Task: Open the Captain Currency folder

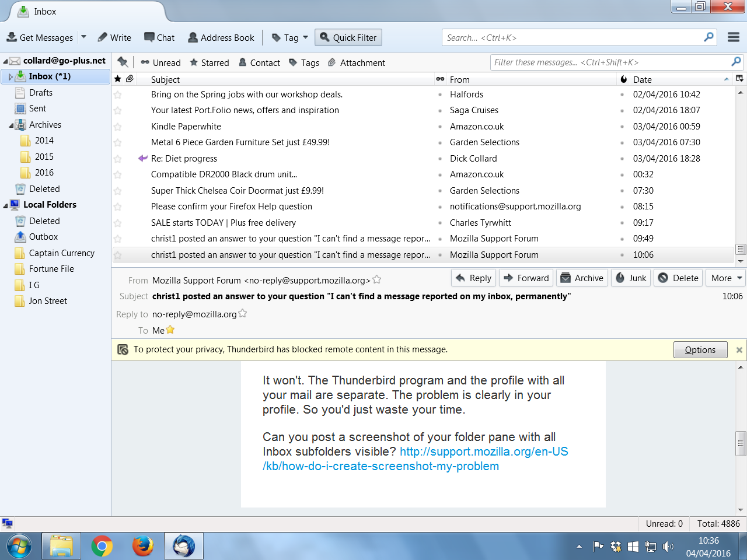Action: tap(61, 253)
